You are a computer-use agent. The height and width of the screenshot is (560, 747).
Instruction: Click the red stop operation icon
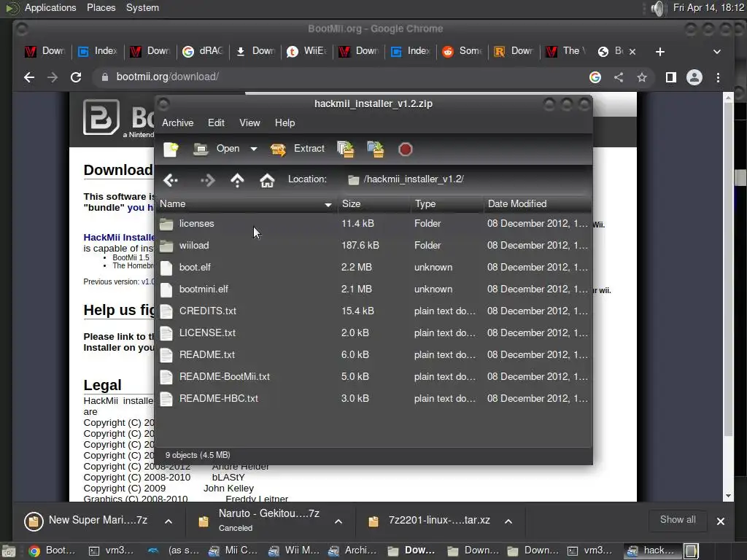click(405, 149)
